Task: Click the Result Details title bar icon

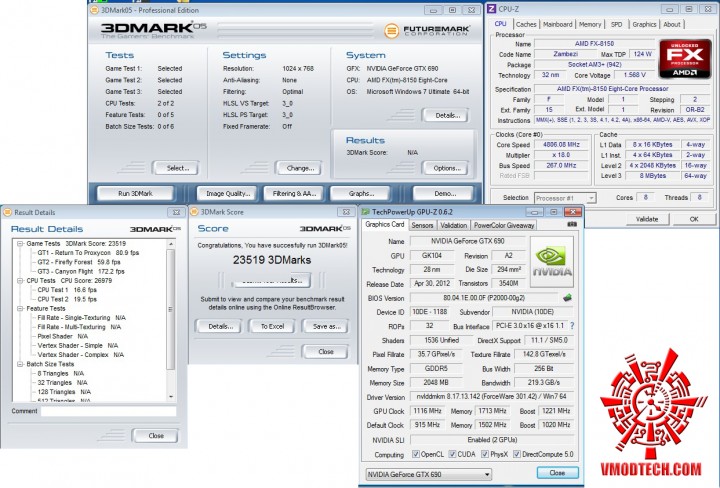Action: 7,212
